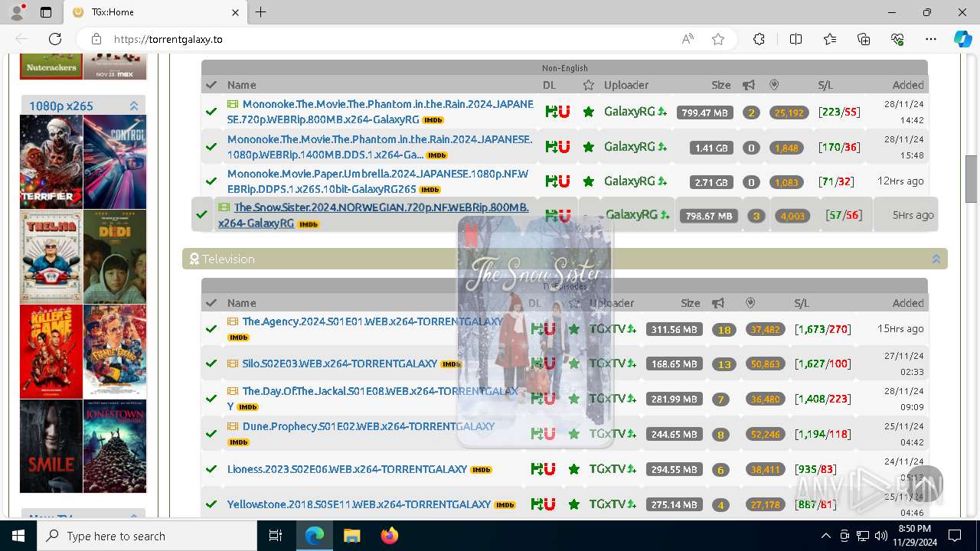Check mark on 799.47 MB Mononoke row

211,112
